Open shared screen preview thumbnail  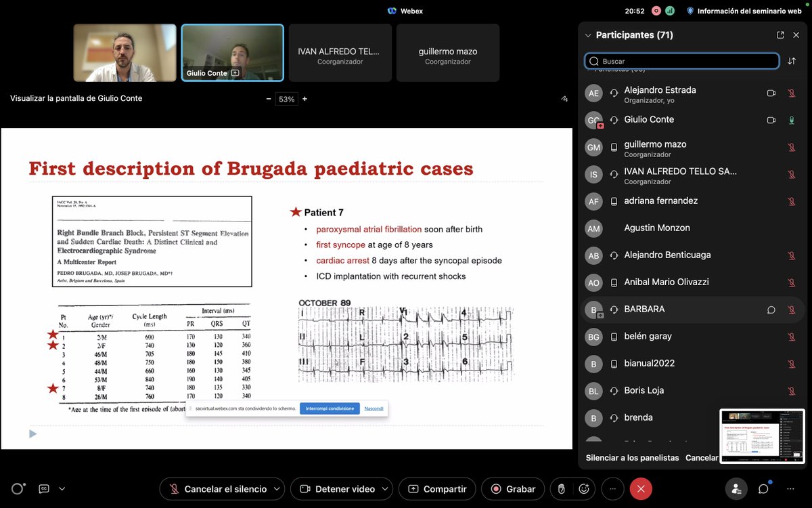763,437
